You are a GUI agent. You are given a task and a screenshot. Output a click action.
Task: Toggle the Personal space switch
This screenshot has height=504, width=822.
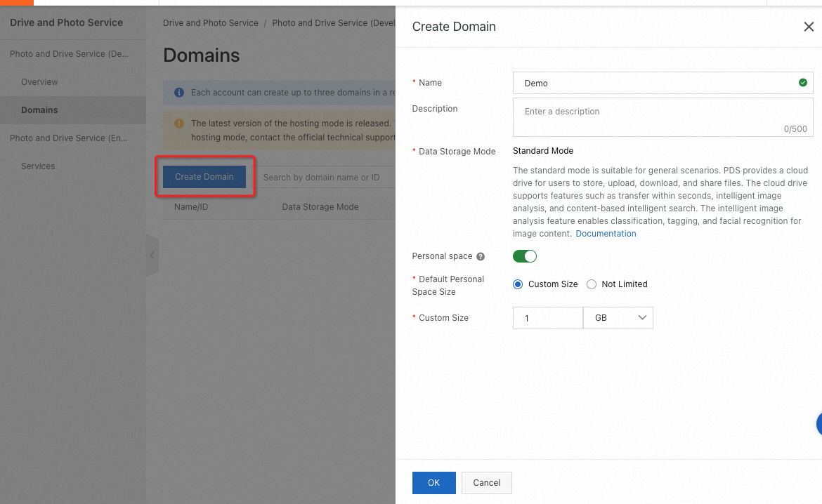pyautogui.click(x=525, y=256)
